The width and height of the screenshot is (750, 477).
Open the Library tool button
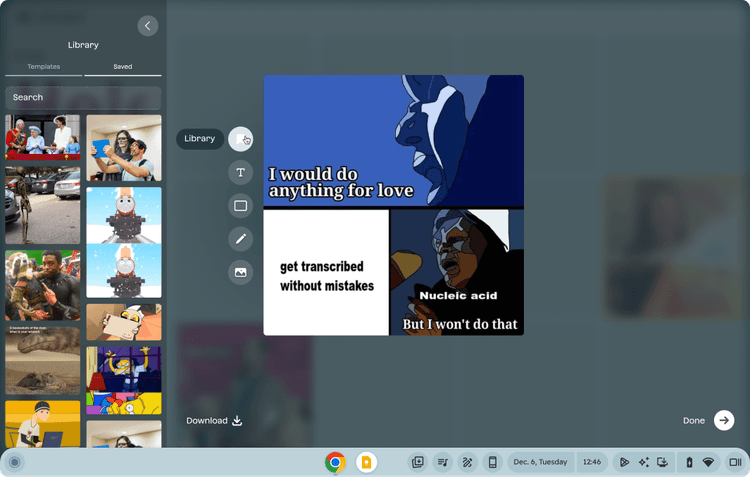click(241, 139)
